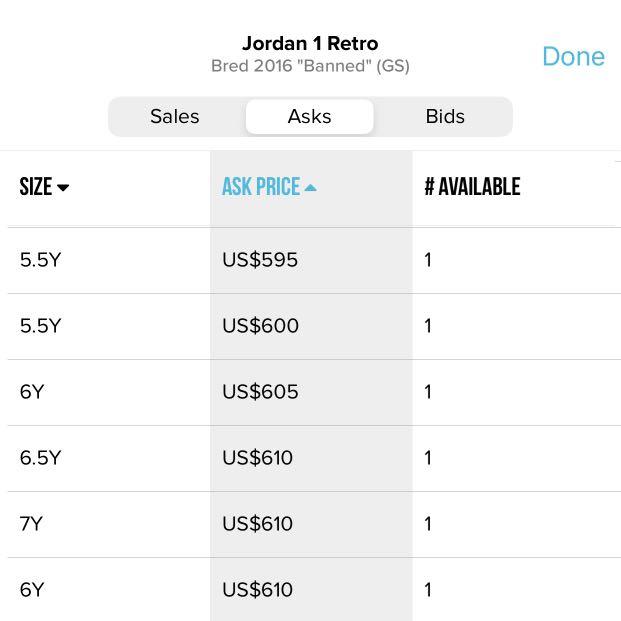The height and width of the screenshot is (621, 621).
Task: Select the 5.5Y row priced US$595
Action: [310, 260]
